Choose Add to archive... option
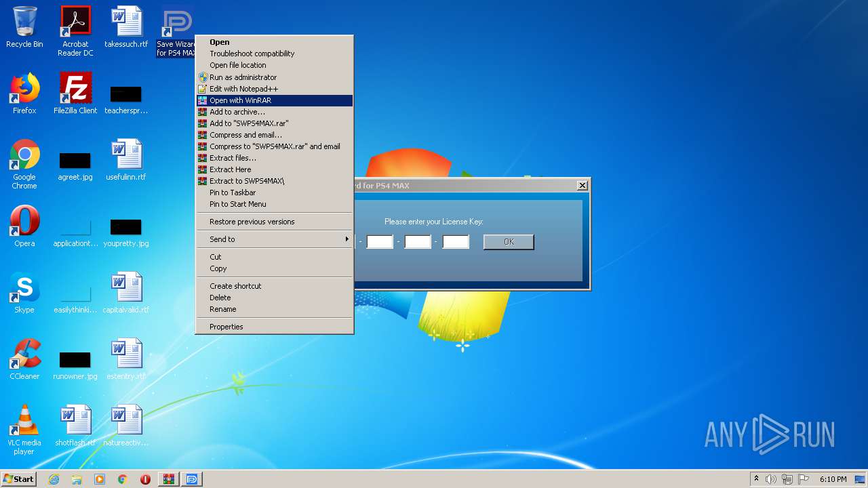 (x=274, y=112)
